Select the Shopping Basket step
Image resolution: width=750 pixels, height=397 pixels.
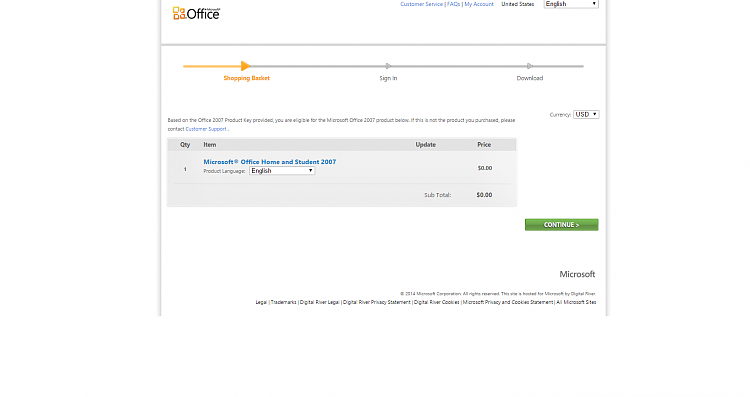[246, 78]
